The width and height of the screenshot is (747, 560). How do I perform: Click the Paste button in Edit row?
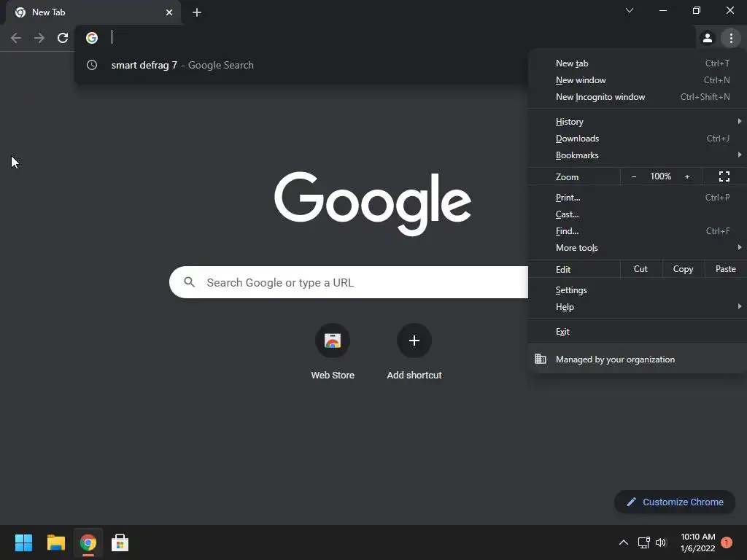tap(726, 269)
